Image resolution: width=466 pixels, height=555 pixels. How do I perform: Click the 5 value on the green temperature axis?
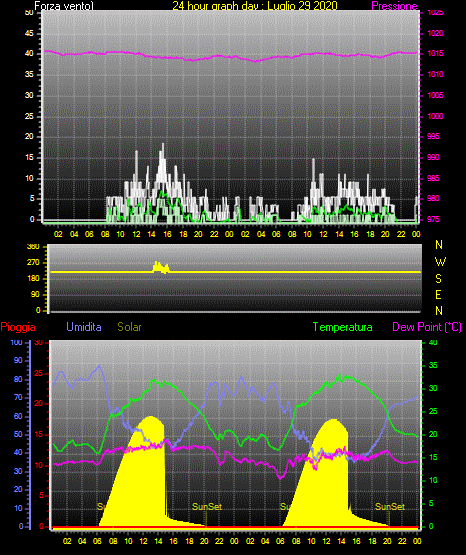click(x=431, y=503)
